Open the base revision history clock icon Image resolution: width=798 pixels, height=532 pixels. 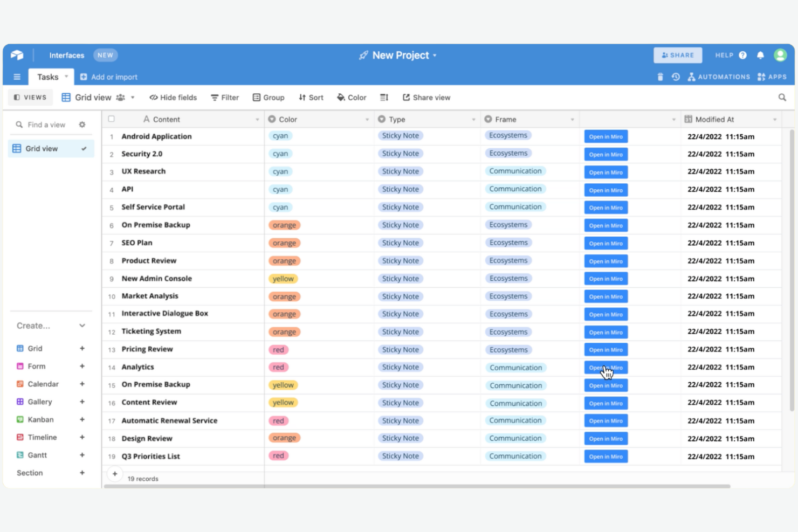(676, 77)
